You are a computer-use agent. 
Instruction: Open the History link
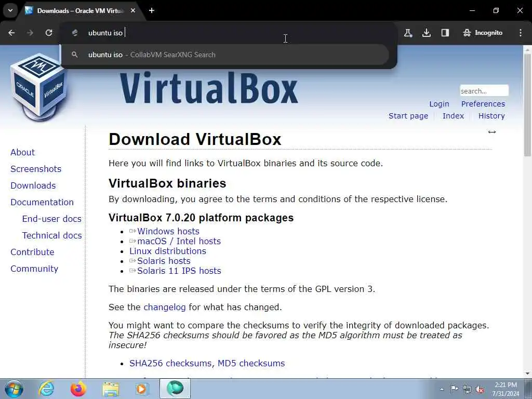pos(491,116)
